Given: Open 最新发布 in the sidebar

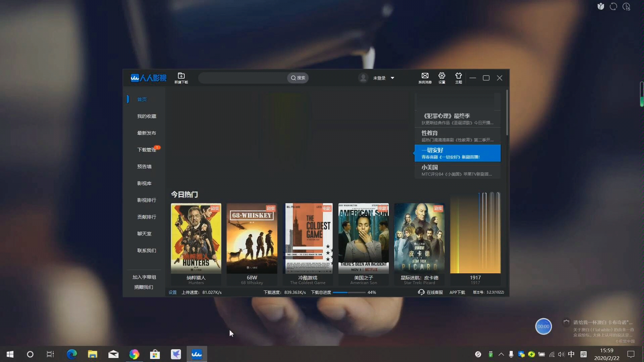Looking at the screenshot, I should point(146,133).
